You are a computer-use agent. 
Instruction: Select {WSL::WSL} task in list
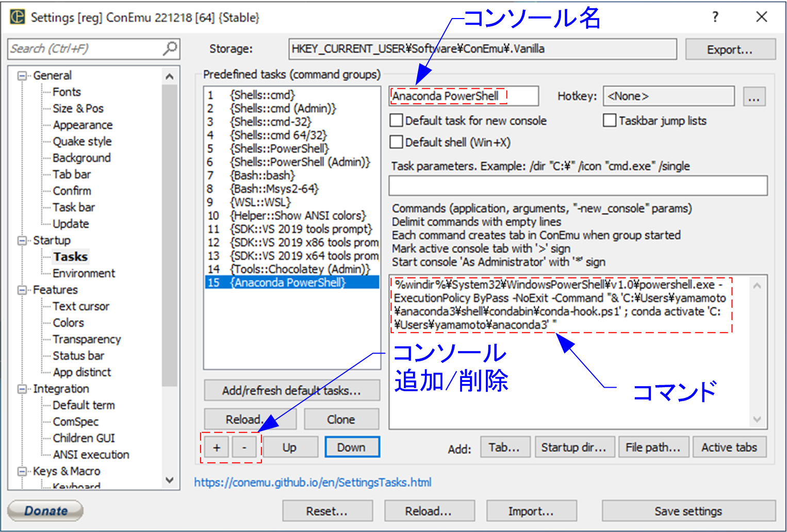click(x=292, y=202)
